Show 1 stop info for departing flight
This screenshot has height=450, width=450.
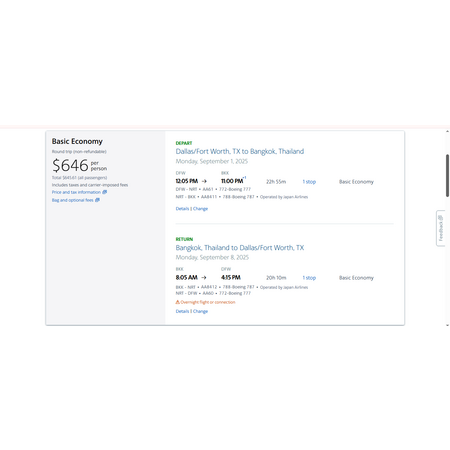coord(309,182)
